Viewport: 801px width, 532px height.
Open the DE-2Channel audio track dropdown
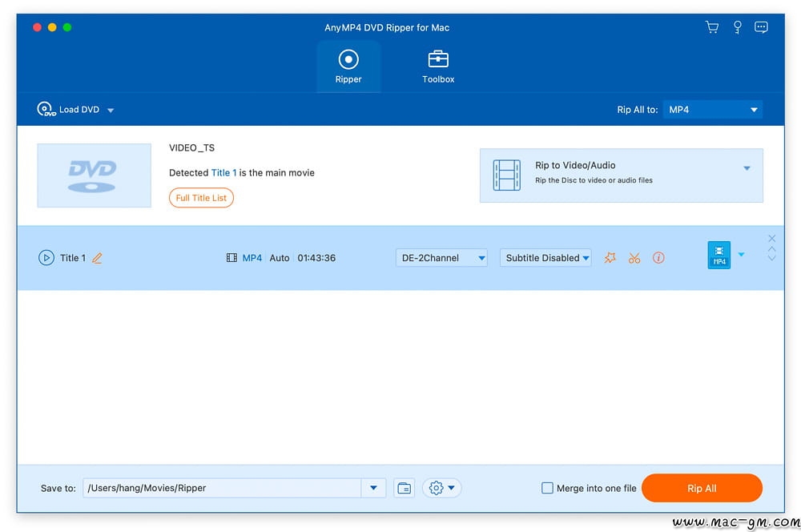coord(441,257)
